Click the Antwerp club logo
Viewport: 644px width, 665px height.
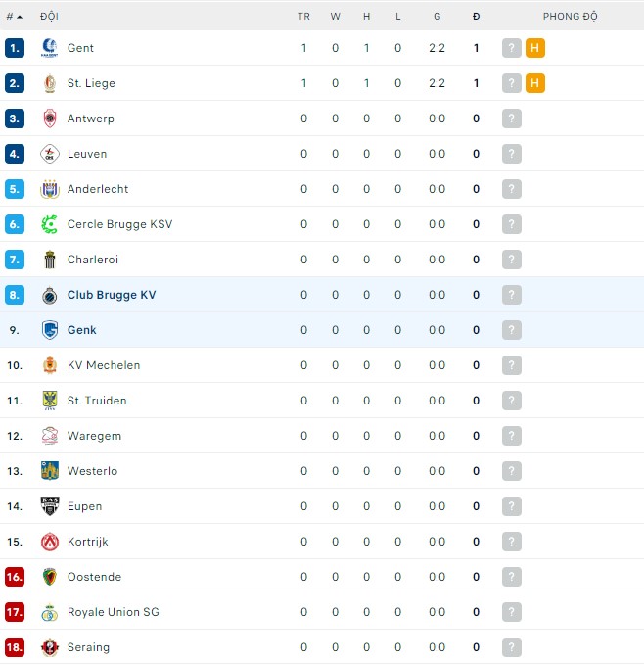tap(50, 119)
